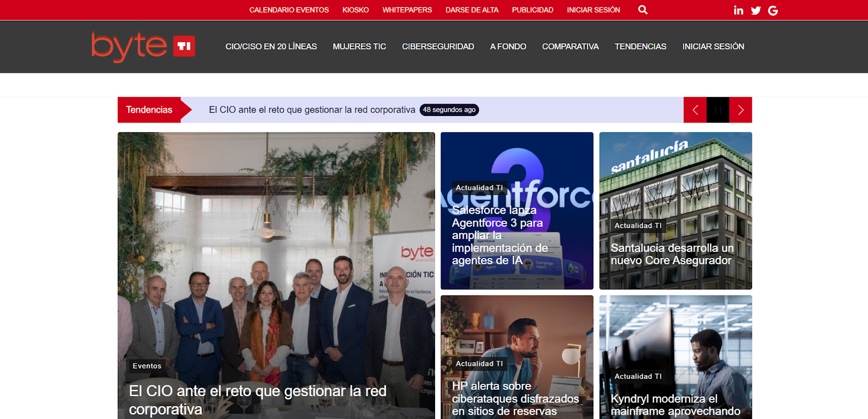Go to Ciberseguridad section

[438, 47]
